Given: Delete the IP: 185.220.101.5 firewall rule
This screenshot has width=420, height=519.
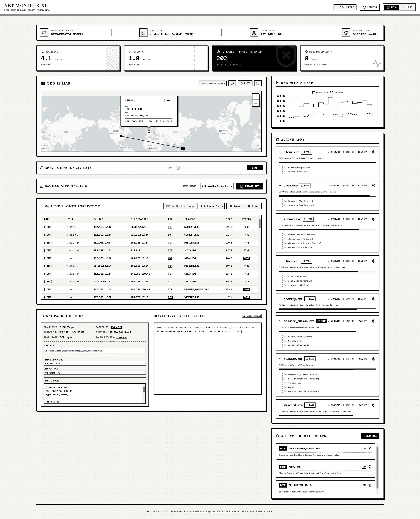Looking at the screenshot, I should point(370,485).
